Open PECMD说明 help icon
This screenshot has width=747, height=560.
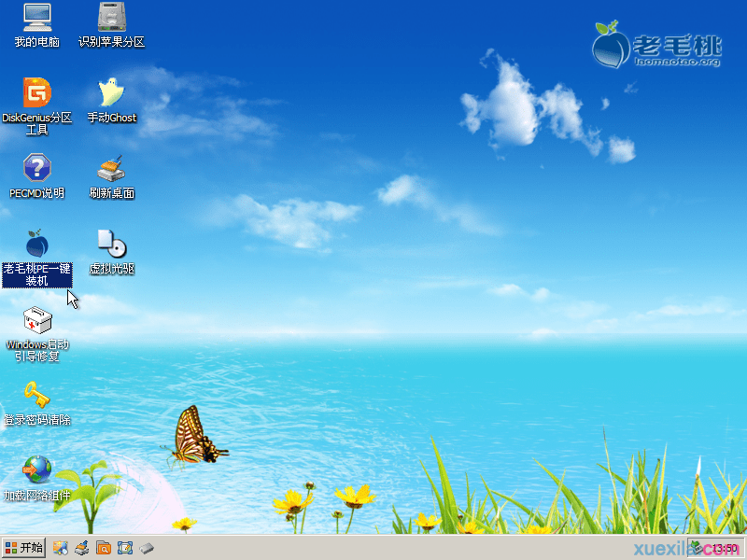tap(37, 169)
